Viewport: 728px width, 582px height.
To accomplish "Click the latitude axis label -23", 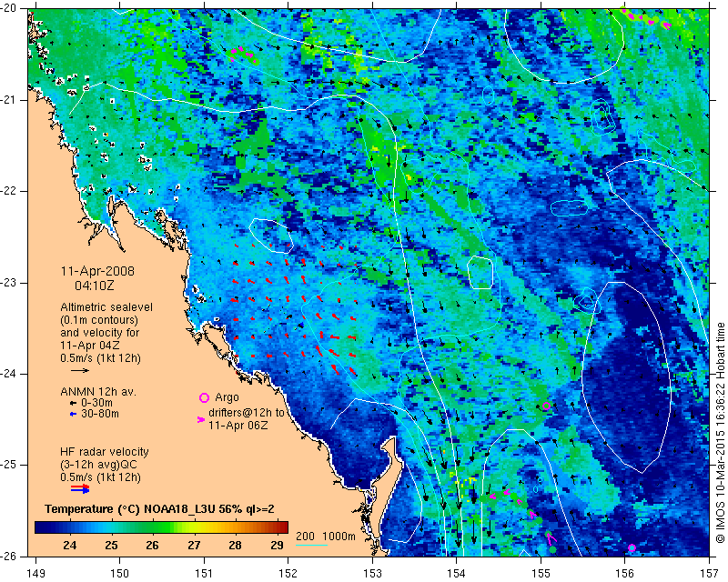I will (x=9, y=283).
